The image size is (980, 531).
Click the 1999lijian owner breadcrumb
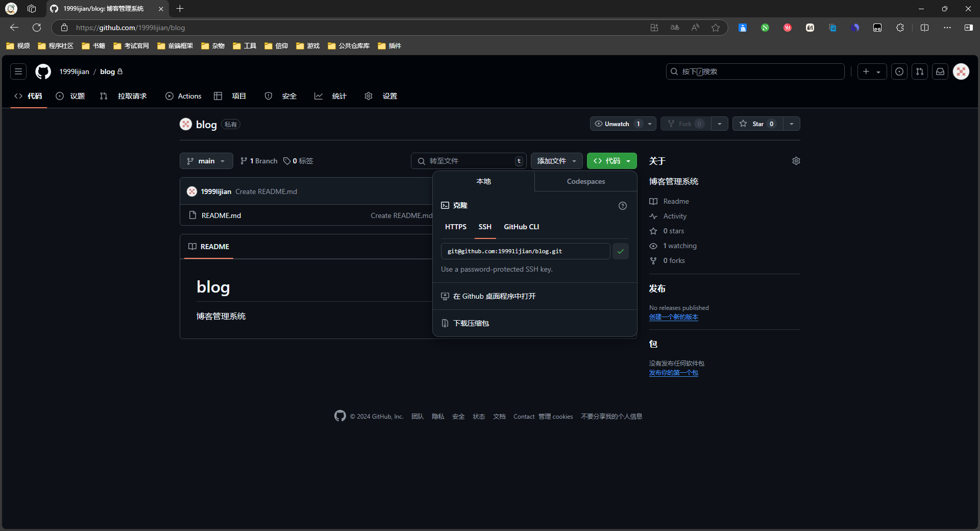pyautogui.click(x=74, y=71)
